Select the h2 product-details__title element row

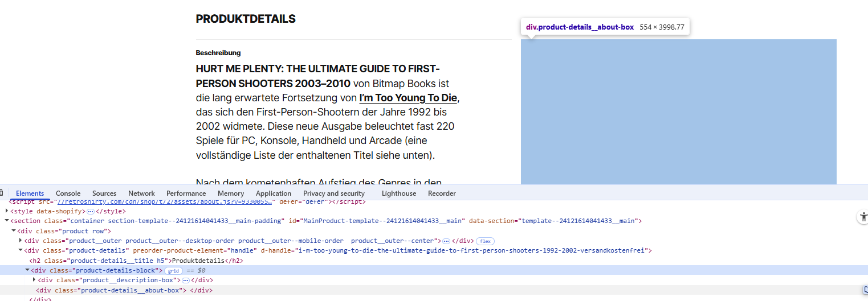pos(136,261)
